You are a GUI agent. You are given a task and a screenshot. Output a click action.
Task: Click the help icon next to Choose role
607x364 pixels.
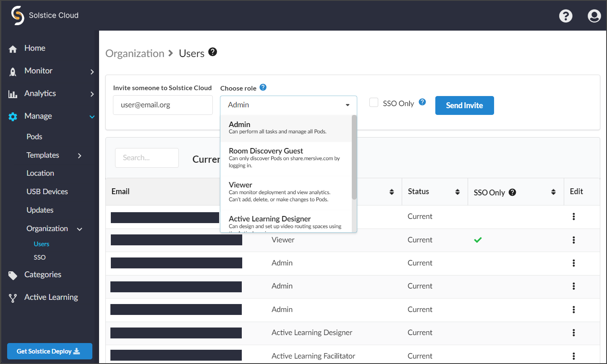click(263, 87)
